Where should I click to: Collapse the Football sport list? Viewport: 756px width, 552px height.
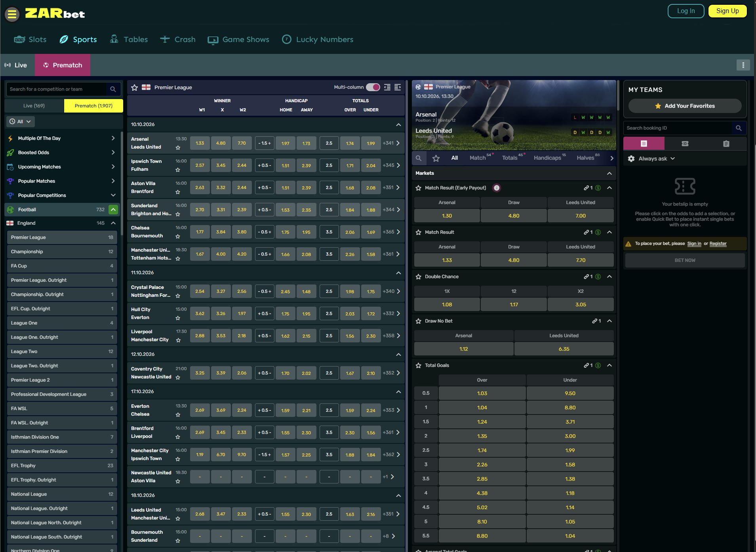[113, 210]
